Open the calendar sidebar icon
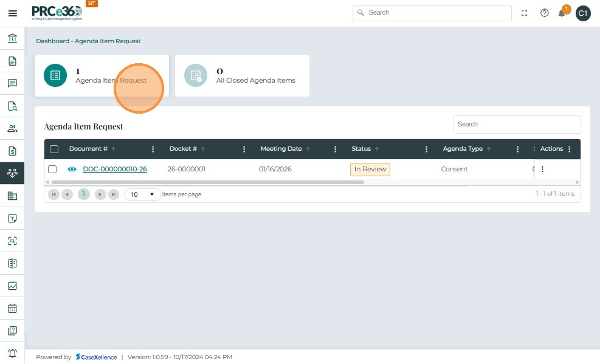This screenshot has height=364, width=600. (12, 308)
